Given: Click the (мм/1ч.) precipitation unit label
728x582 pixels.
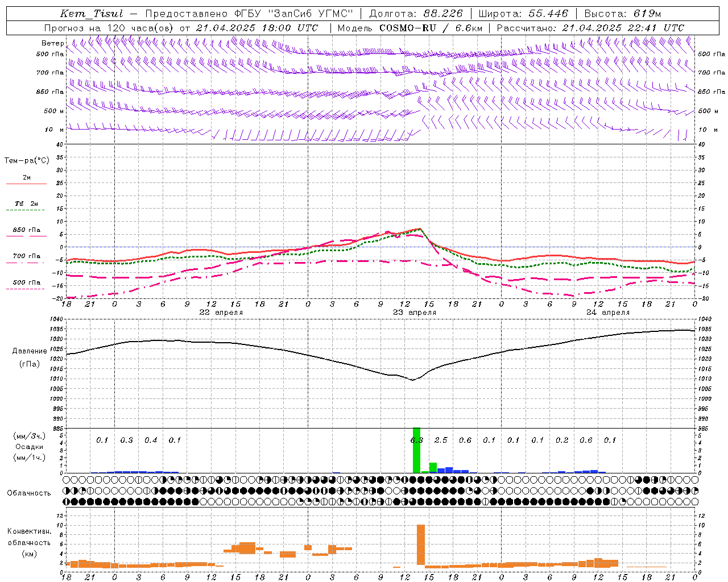Looking at the screenshot, I should (x=28, y=458).
